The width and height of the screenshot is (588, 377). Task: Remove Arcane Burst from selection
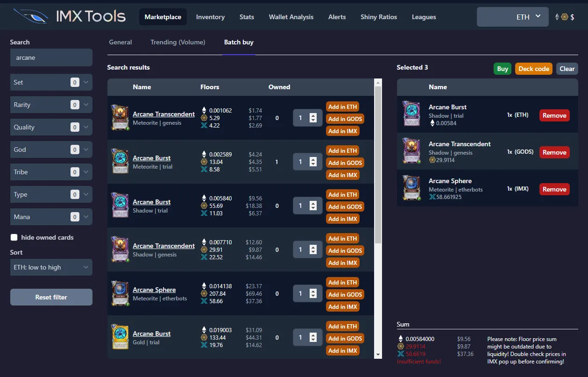coord(554,115)
